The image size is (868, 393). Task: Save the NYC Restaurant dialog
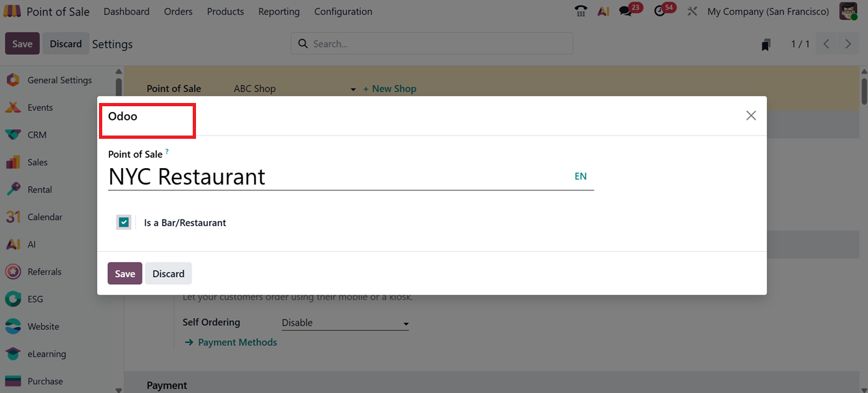[124, 273]
